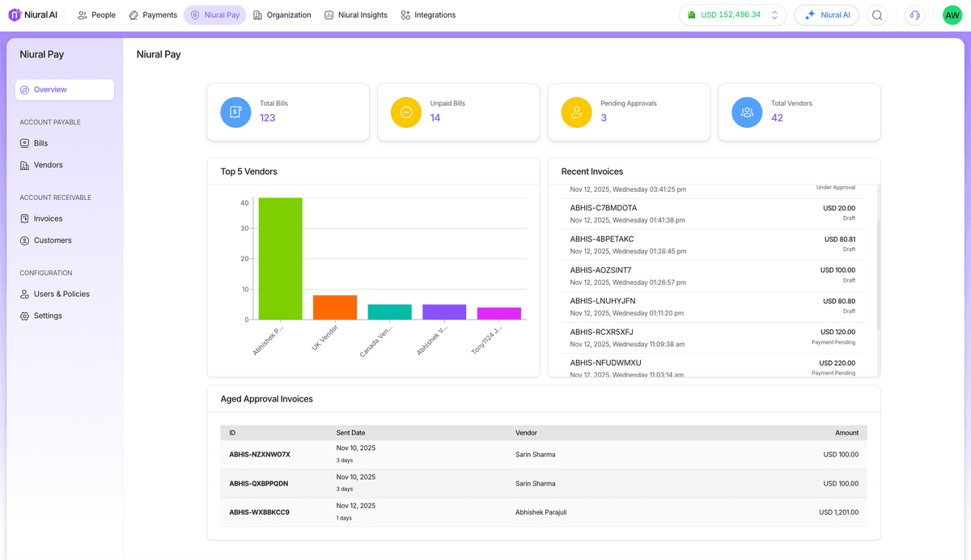Click the green Abhishek P... chart bar
The image size is (971, 560).
[x=280, y=259]
